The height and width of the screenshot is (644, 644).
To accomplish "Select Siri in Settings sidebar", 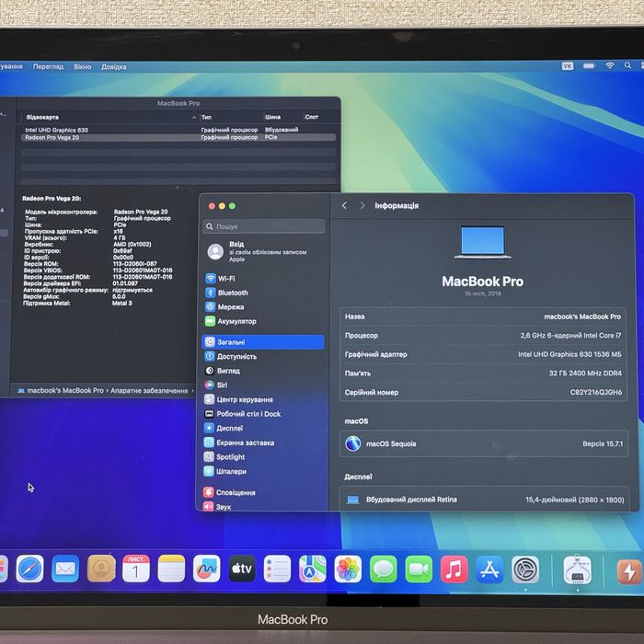I will pos(263,385).
